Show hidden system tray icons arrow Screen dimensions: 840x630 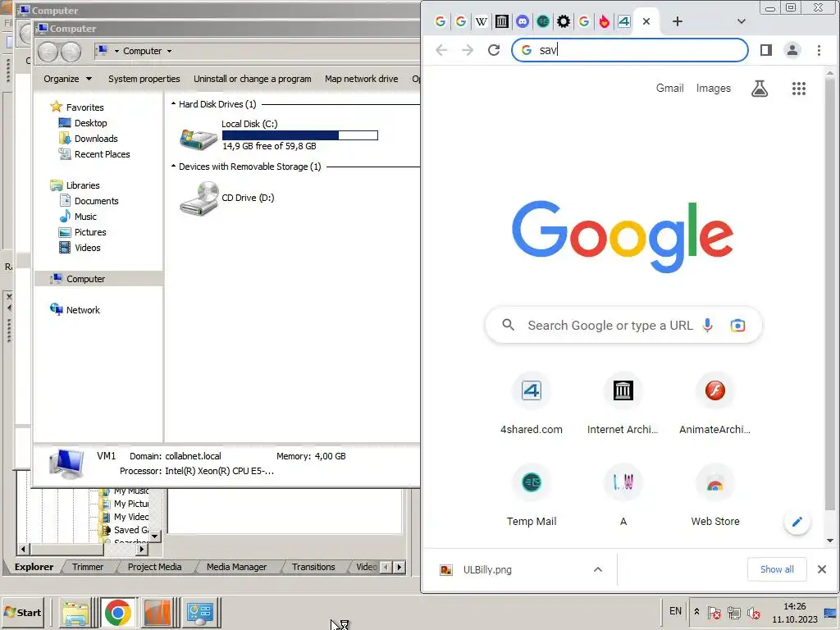point(696,612)
